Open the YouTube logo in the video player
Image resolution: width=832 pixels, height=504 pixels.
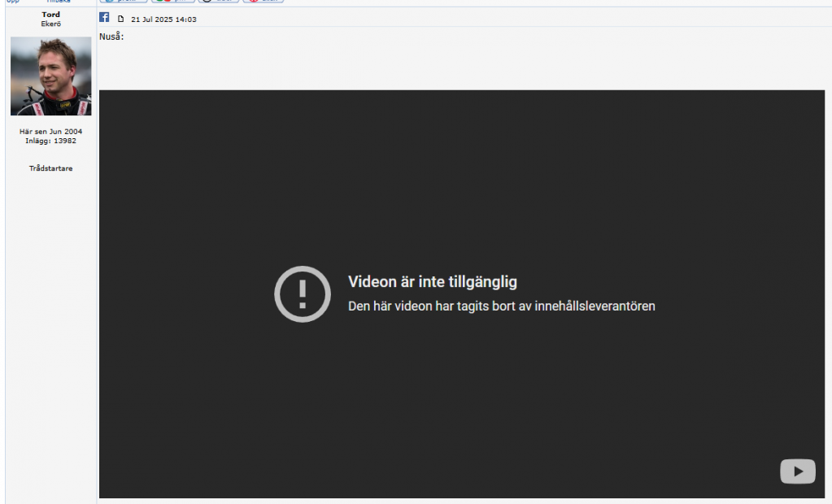798,471
